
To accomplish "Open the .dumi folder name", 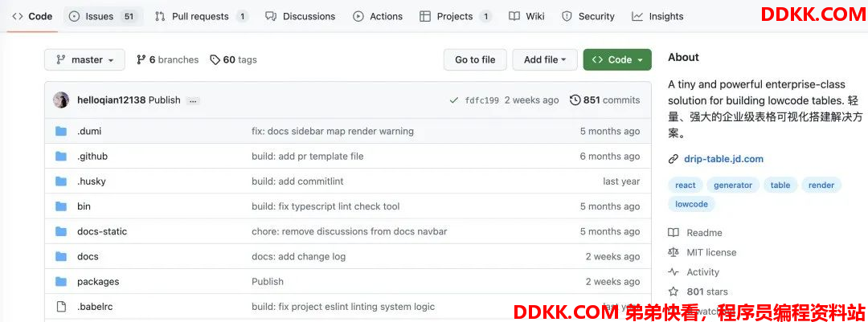I will pos(89,131).
